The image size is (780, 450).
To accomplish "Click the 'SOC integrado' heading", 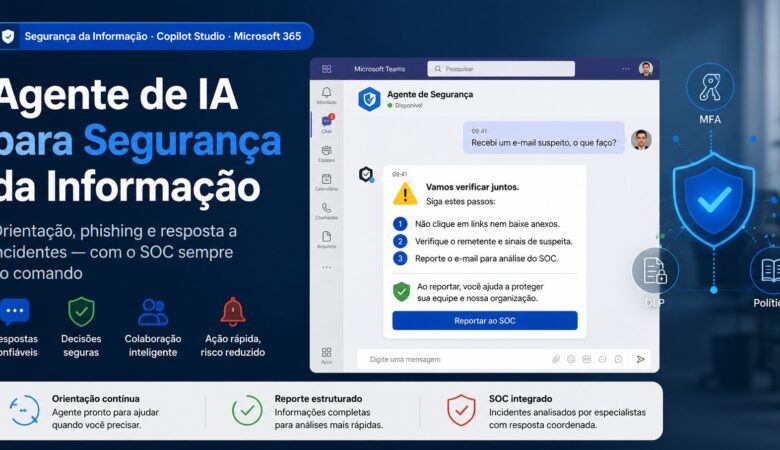I will 520,399.
